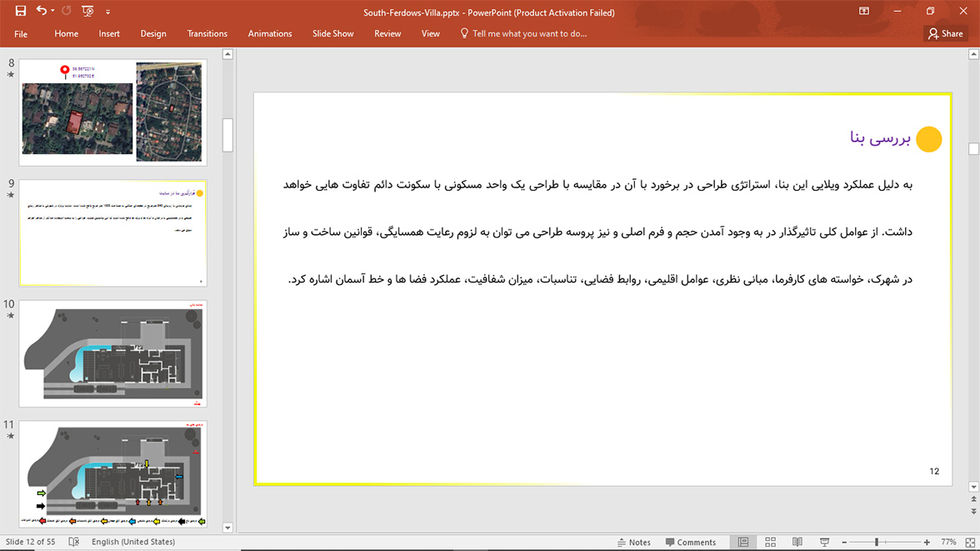Click the animation star under slide 8

click(x=11, y=74)
